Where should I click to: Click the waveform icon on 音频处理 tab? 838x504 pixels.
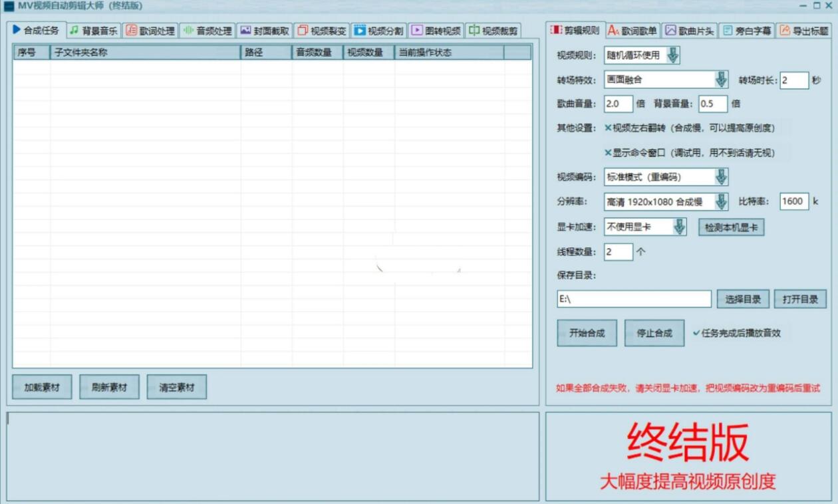click(x=189, y=29)
